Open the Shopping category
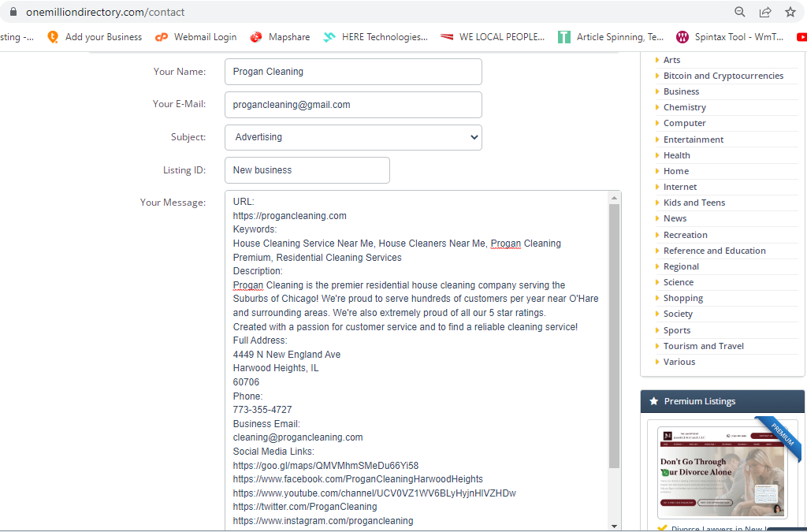Viewport: 807px width, 532px height. coord(683,299)
